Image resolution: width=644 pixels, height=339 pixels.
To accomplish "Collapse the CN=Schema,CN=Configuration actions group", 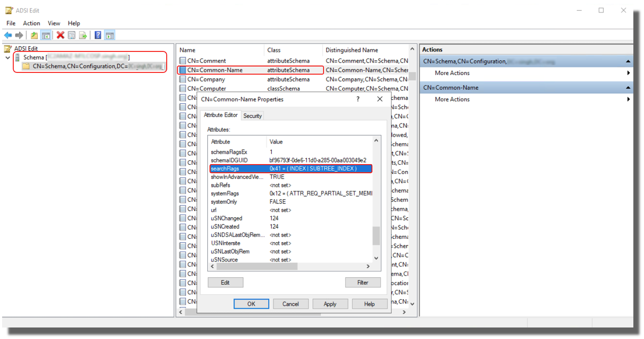I will (x=628, y=61).
